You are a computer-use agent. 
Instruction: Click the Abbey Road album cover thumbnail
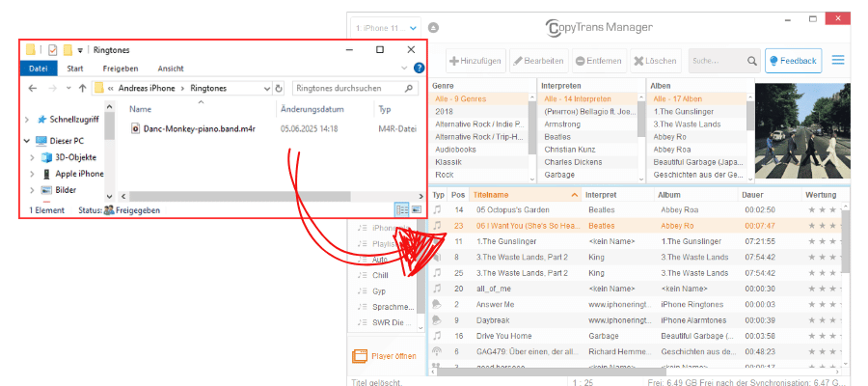[802, 130]
